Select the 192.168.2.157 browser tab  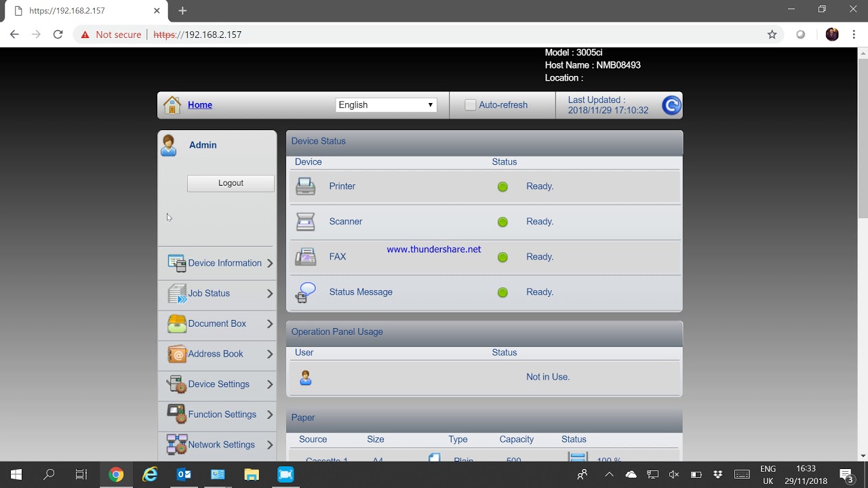pos(87,11)
